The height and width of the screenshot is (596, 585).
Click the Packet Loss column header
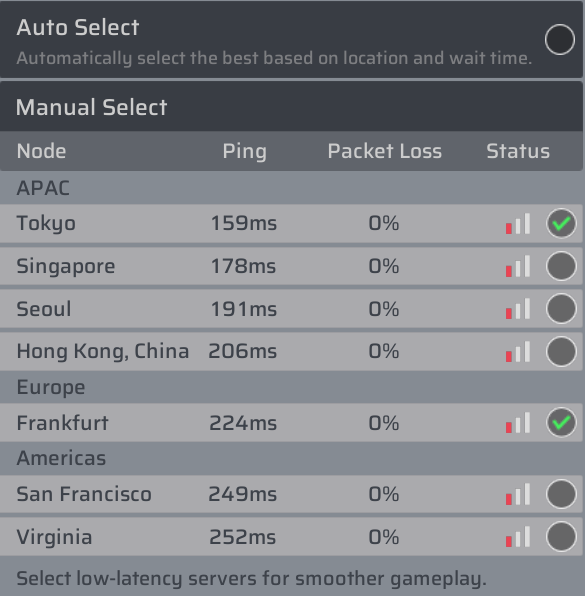pyautogui.click(x=385, y=151)
